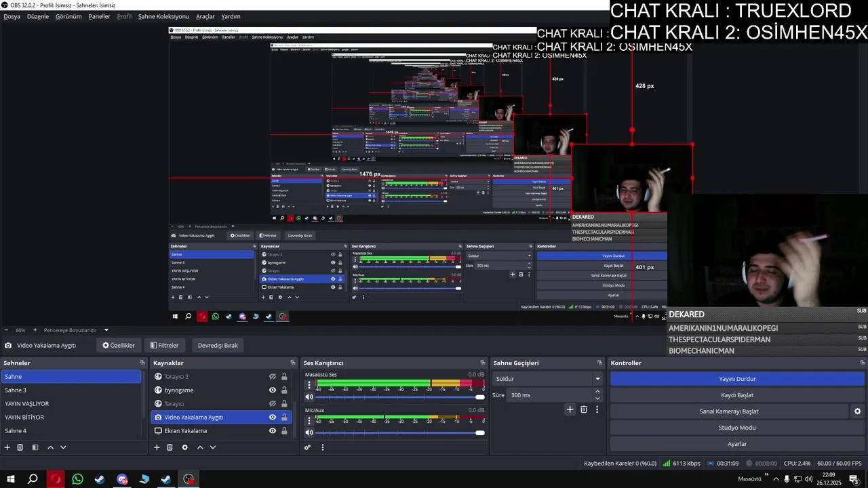Click Sanal Kamerayı Başlat button
This screenshot has width=868, height=488.
pyautogui.click(x=729, y=411)
